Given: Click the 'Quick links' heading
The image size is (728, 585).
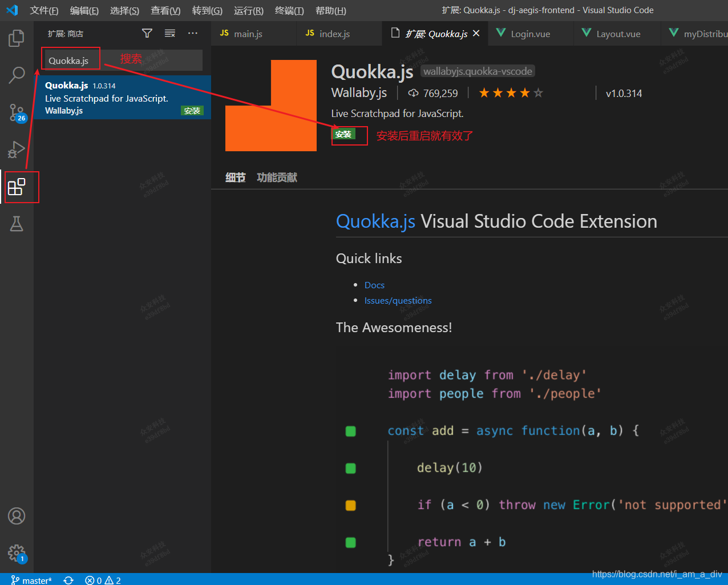Looking at the screenshot, I should point(369,259).
